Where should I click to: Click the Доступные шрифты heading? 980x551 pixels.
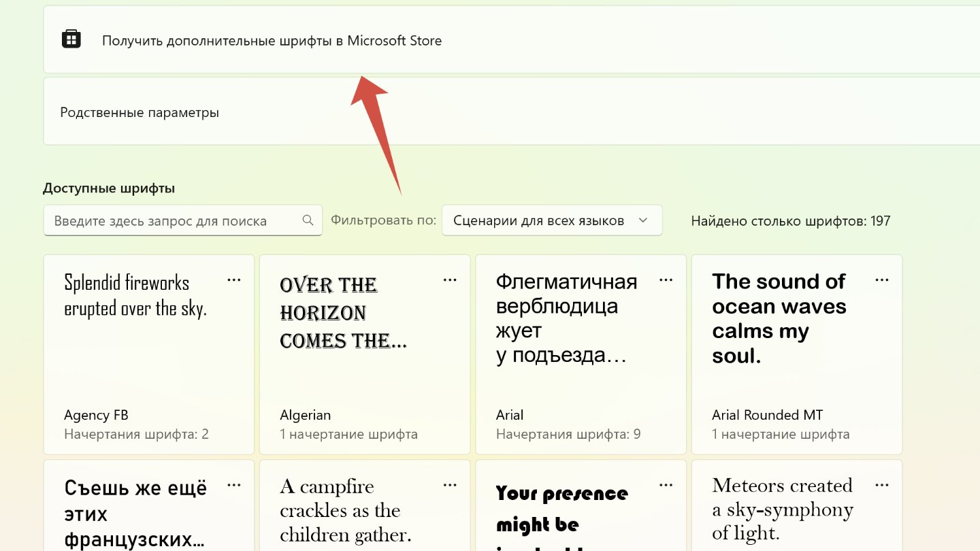pyautogui.click(x=109, y=188)
